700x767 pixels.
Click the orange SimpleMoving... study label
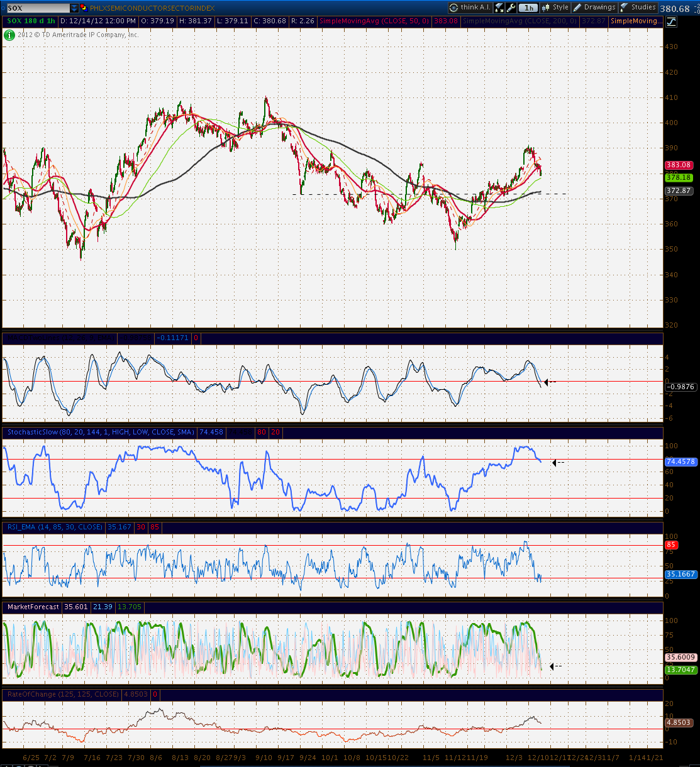(636, 21)
